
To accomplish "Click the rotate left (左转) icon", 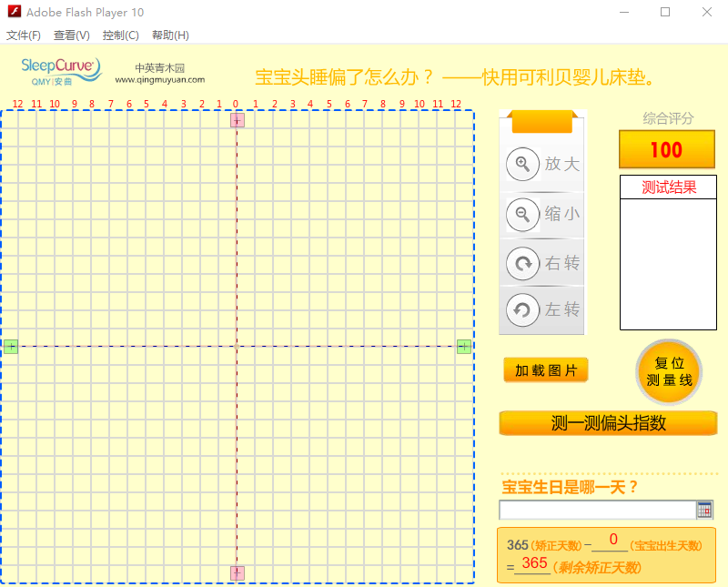I will 522,309.
